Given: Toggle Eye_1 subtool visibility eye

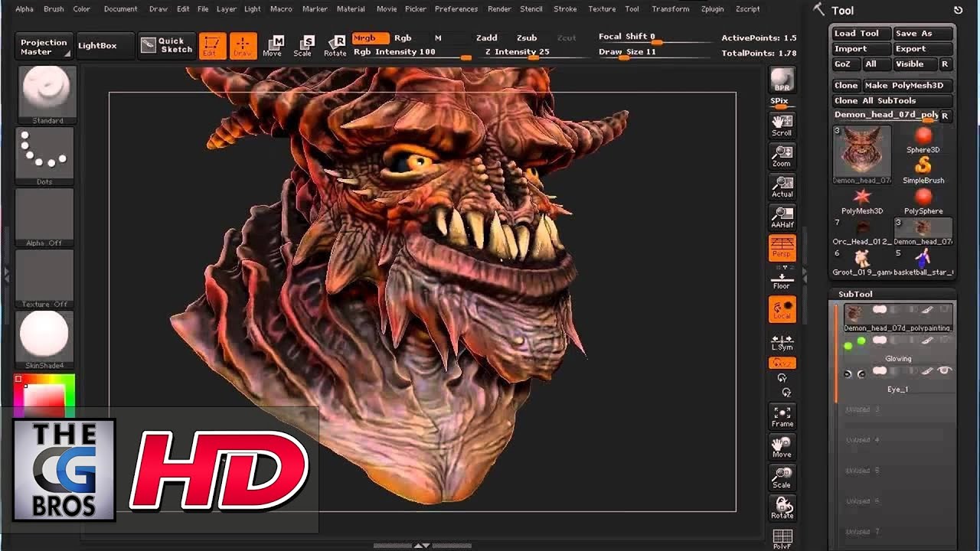Looking at the screenshot, I should [944, 371].
